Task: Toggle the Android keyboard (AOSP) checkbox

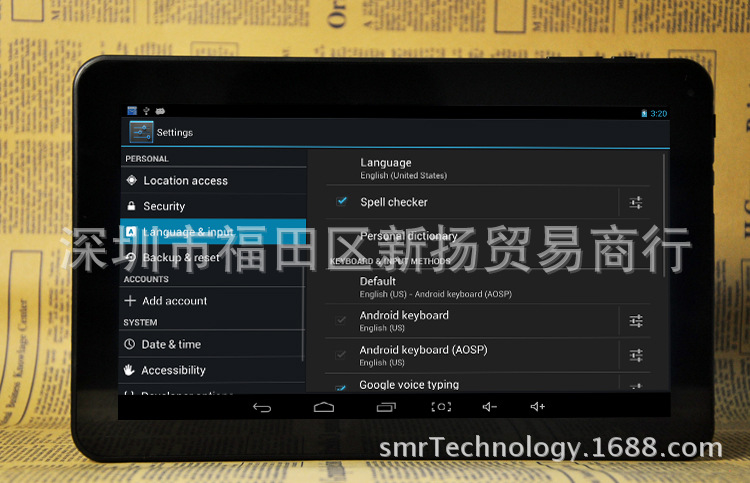Action: [x=341, y=354]
